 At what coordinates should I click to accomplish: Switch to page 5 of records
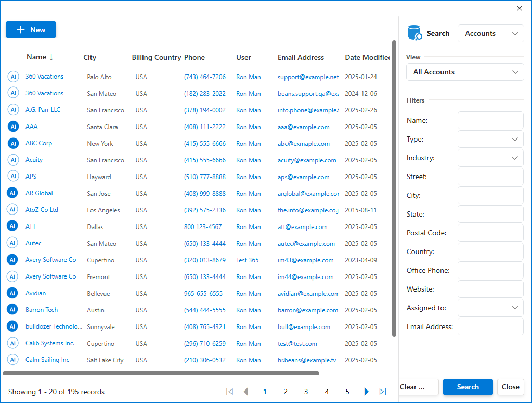347,392
